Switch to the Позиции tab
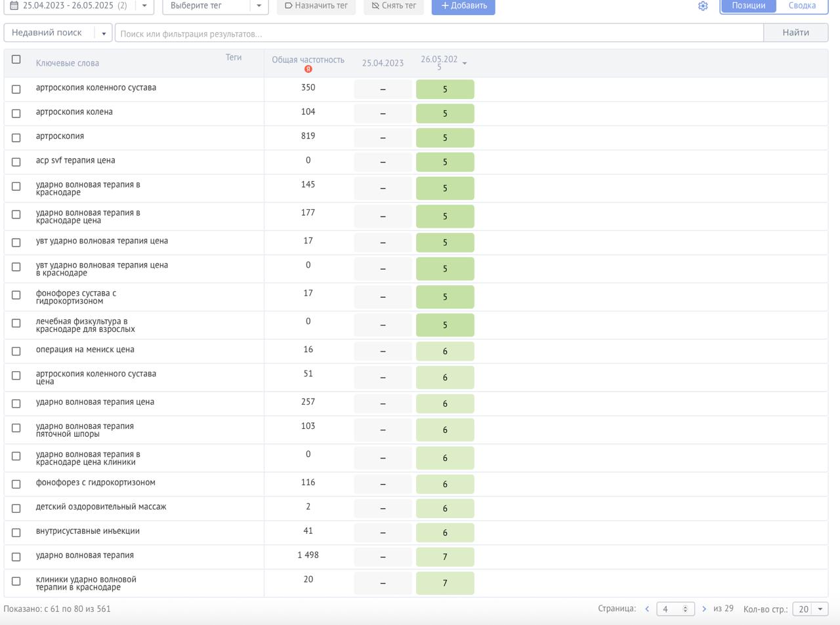 748,6
